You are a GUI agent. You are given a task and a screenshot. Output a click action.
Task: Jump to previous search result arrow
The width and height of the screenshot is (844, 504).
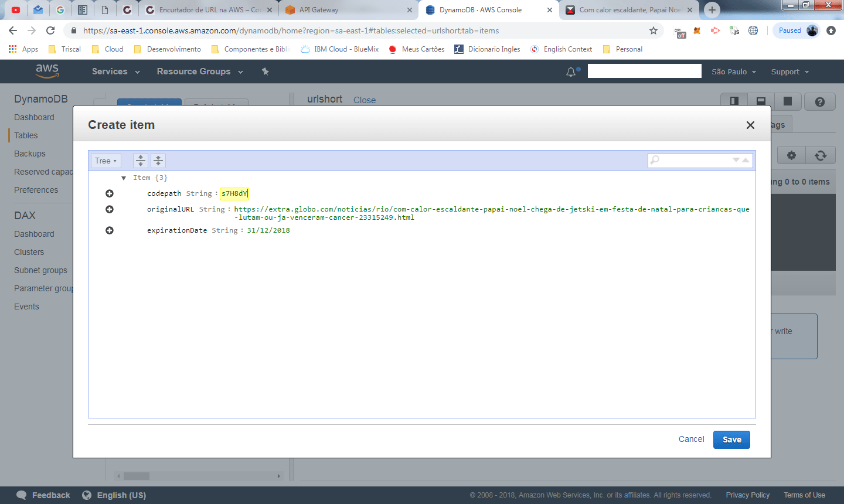[746, 160]
